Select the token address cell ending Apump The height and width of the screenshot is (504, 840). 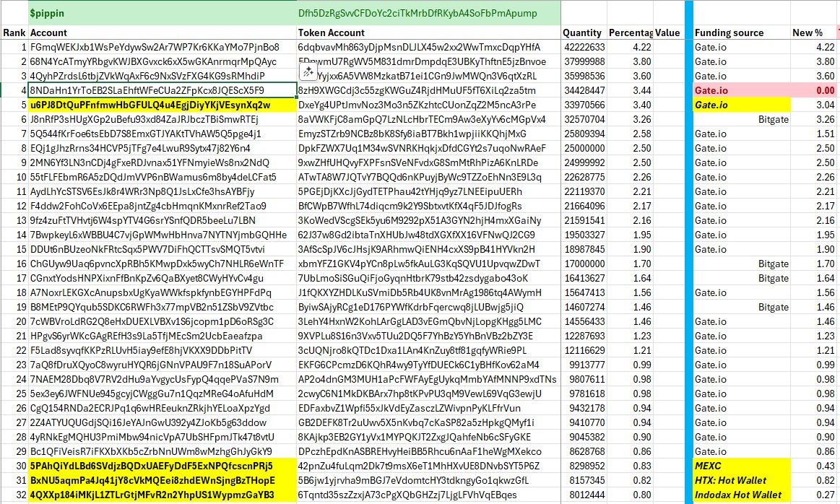click(428, 13)
